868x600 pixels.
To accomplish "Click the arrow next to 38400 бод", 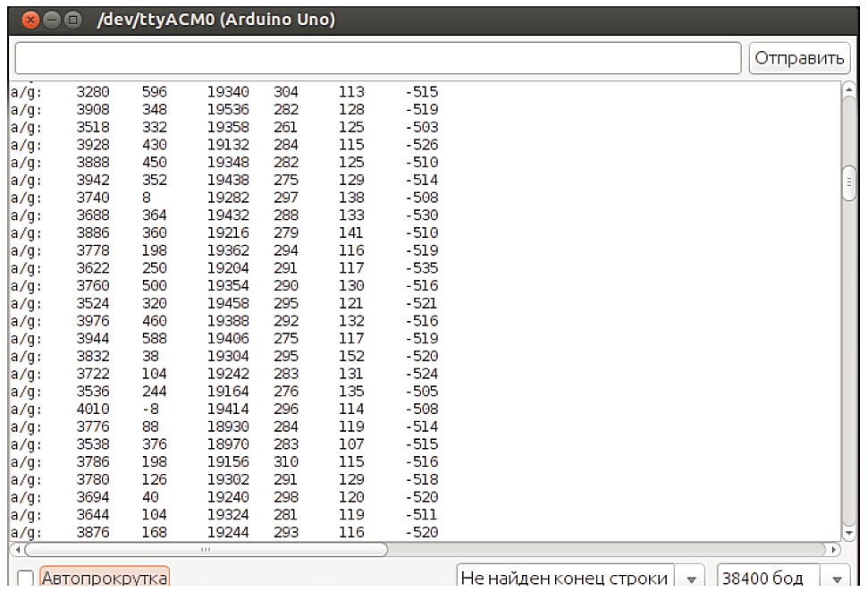I will coord(838,579).
